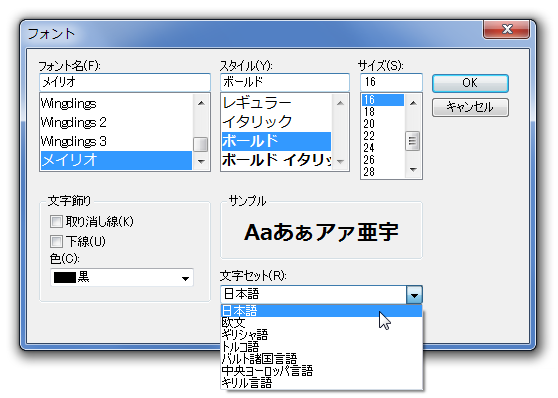Choose キリル言語 from the dropdown list
558x398 pixels.
321,383
